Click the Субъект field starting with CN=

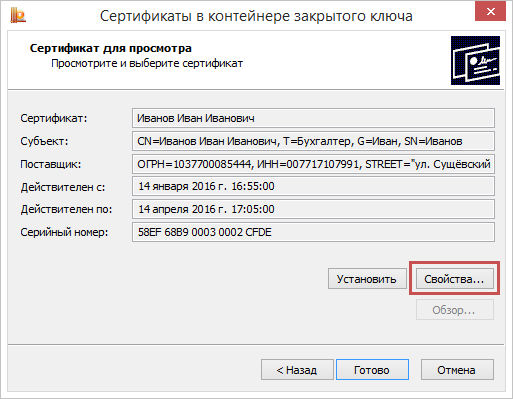(313, 141)
